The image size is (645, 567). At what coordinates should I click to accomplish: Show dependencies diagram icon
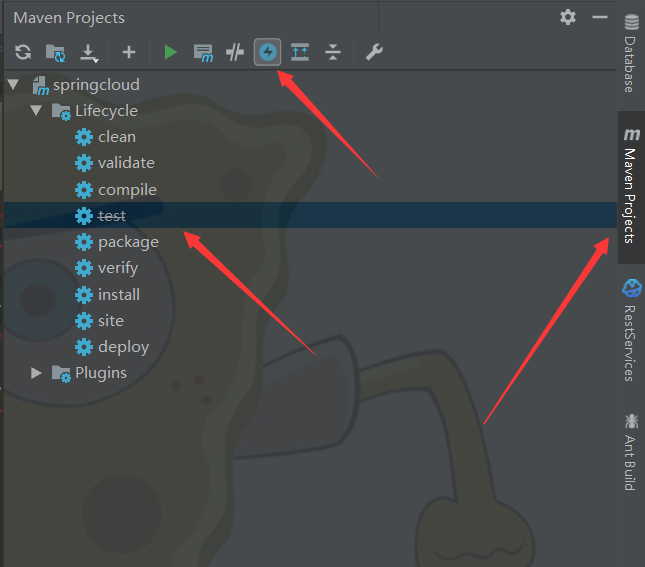pos(300,52)
